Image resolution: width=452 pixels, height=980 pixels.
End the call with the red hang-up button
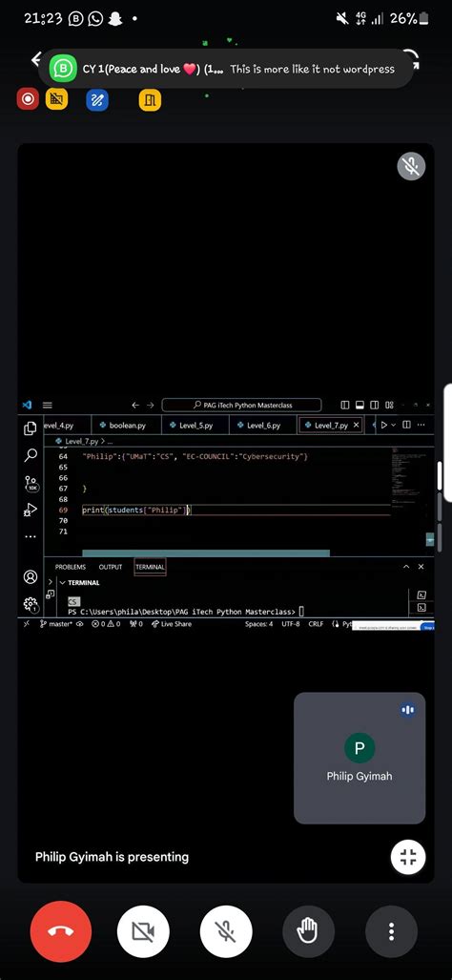[x=61, y=931]
